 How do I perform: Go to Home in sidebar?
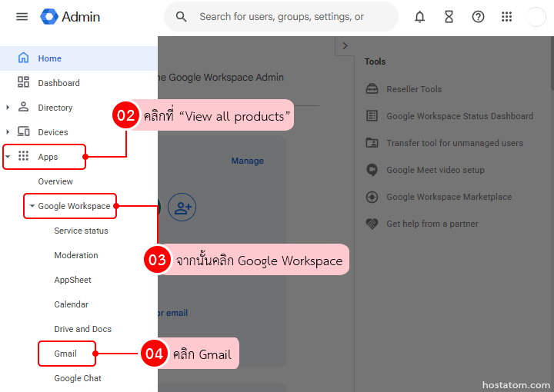pyautogui.click(x=78, y=58)
